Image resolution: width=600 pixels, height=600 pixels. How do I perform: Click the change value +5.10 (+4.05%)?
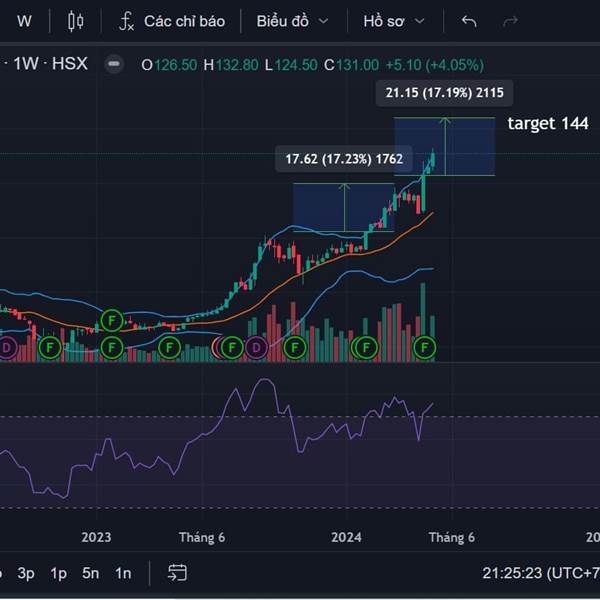(x=435, y=65)
